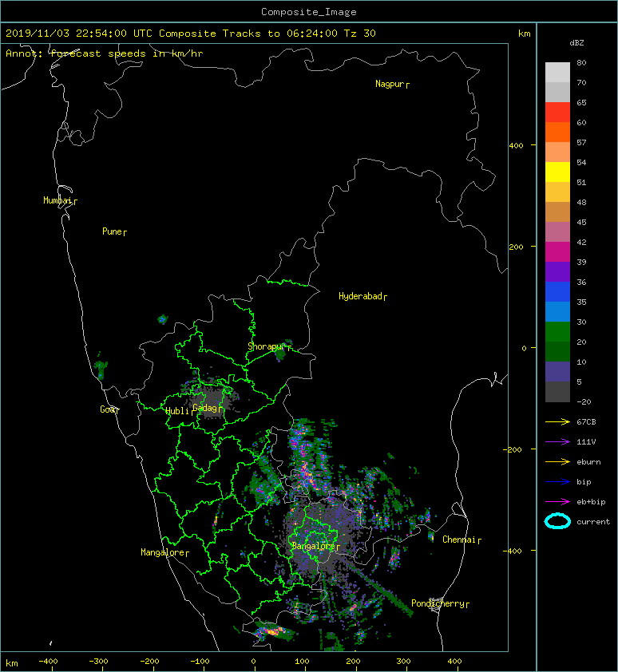The image size is (618, 672).
Task: Click the dBZ colorbar heading
Action: coord(576,43)
